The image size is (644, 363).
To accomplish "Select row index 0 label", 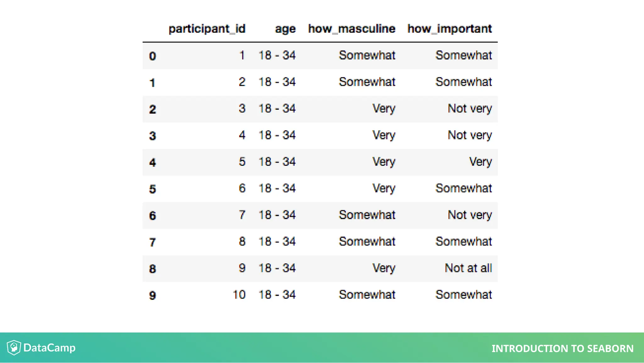I will click(x=153, y=56).
